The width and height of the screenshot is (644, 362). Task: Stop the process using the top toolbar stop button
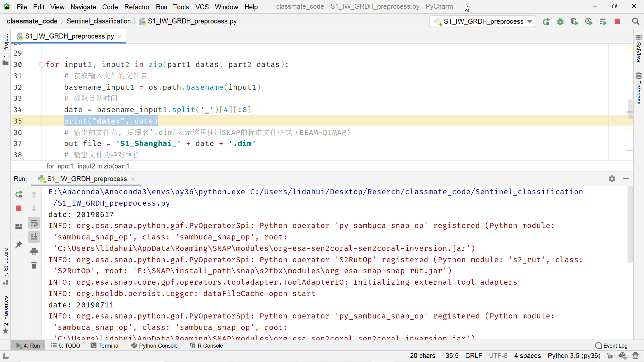pos(617,21)
